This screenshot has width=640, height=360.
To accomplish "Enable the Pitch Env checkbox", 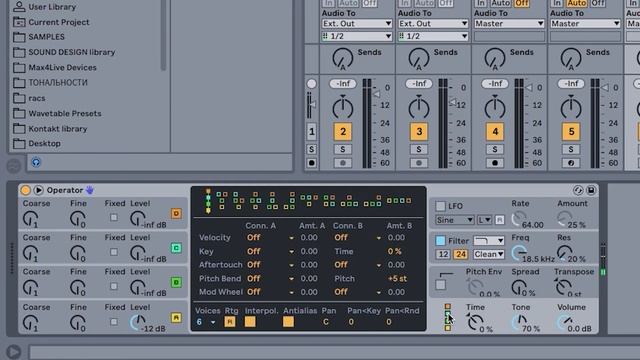I will (440, 285).
